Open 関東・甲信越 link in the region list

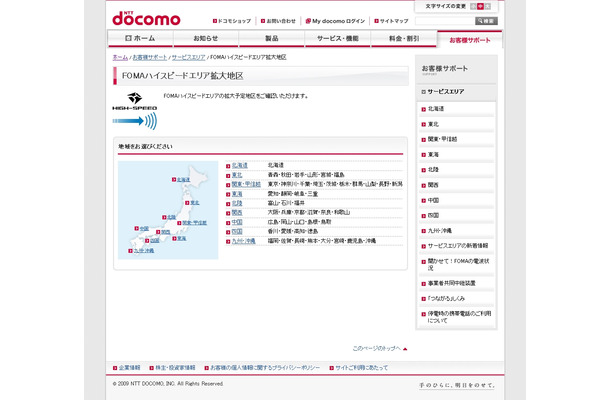pyautogui.click(x=246, y=184)
